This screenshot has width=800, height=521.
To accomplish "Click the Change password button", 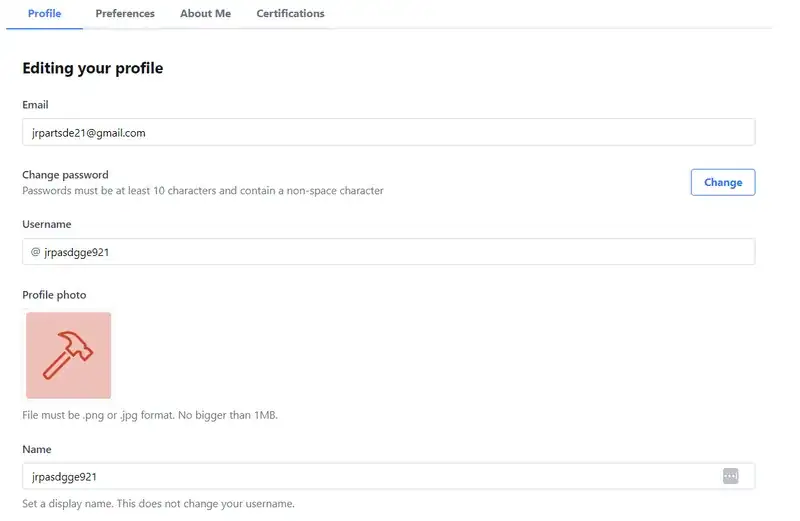I will pyautogui.click(x=723, y=182).
